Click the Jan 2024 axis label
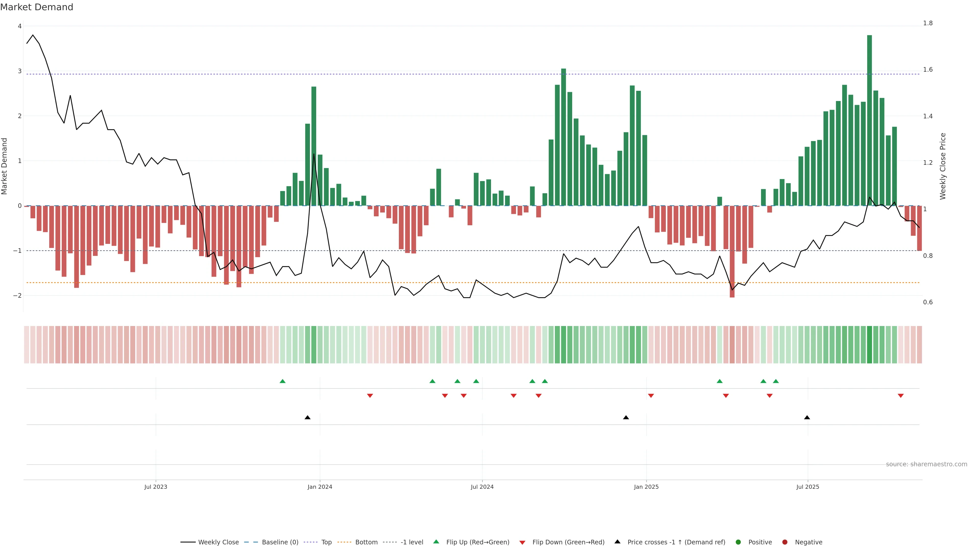980x551 pixels. click(x=320, y=487)
